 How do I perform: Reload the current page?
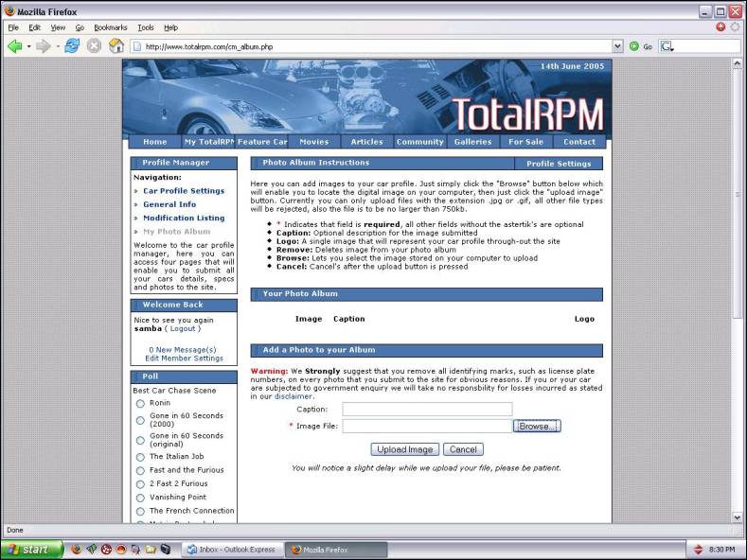pyautogui.click(x=72, y=45)
